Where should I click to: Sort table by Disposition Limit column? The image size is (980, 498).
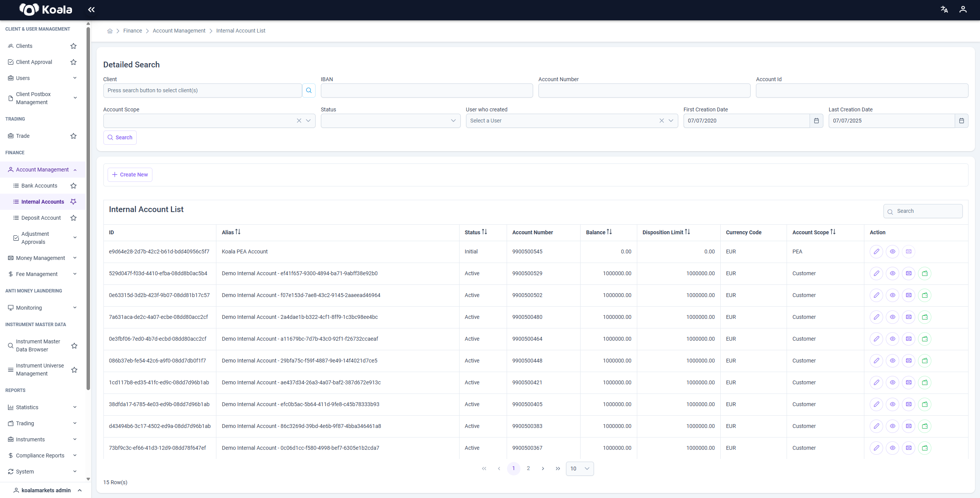(687, 232)
